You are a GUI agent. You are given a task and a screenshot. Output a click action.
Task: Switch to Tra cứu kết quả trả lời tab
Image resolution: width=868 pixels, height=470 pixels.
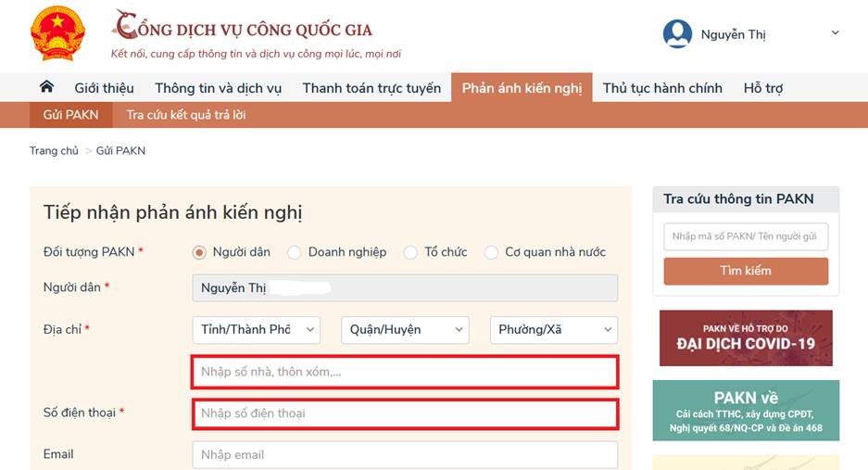185,115
